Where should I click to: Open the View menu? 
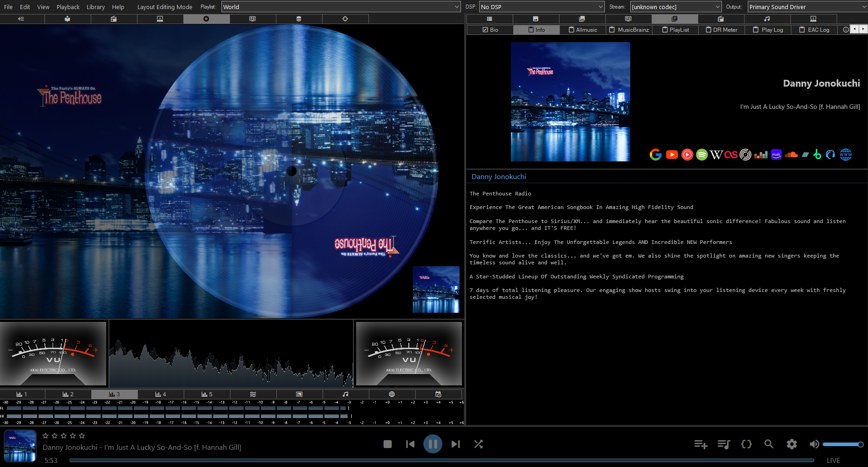click(44, 7)
